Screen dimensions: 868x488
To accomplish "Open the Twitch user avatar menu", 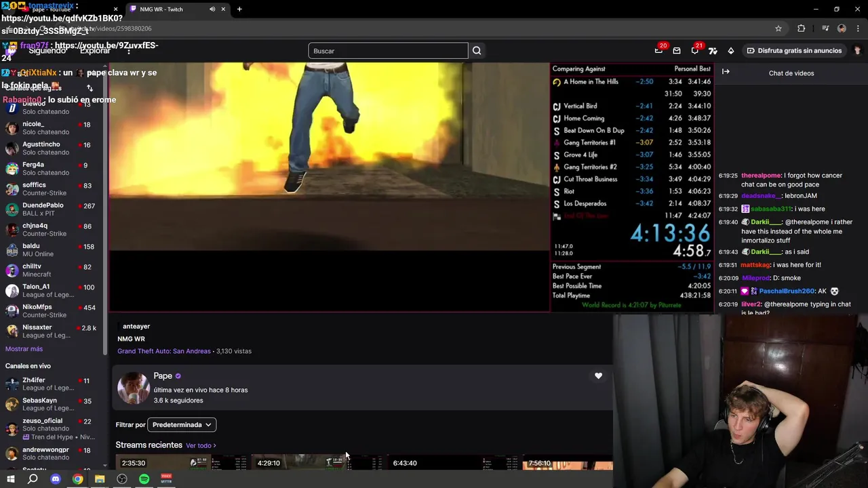I will [857, 51].
